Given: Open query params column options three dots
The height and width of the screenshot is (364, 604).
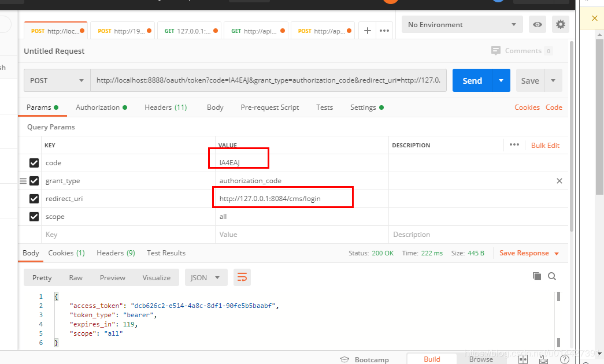Looking at the screenshot, I should click(x=514, y=145).
